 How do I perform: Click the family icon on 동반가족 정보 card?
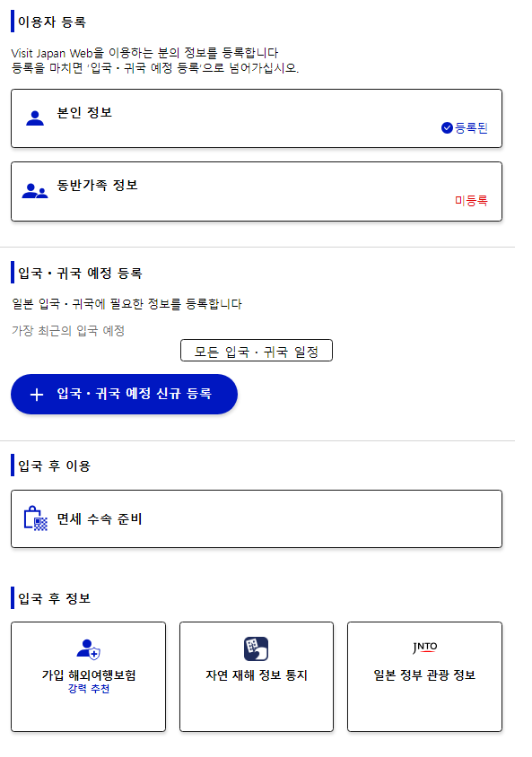pos(35,191)
